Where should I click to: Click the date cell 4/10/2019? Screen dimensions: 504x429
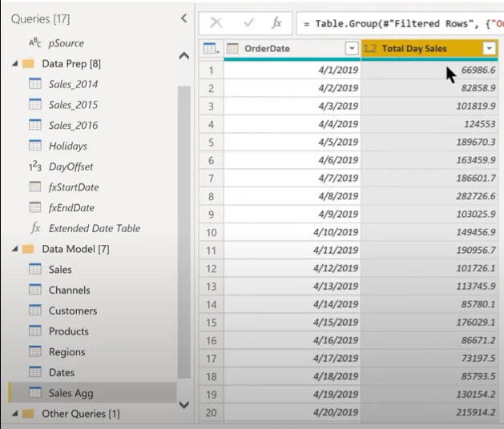pos(292,232)
